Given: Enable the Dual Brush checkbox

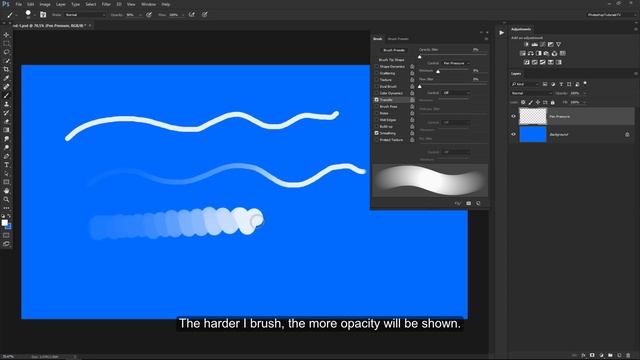Looking at the screenshot, I should point(376,87).
